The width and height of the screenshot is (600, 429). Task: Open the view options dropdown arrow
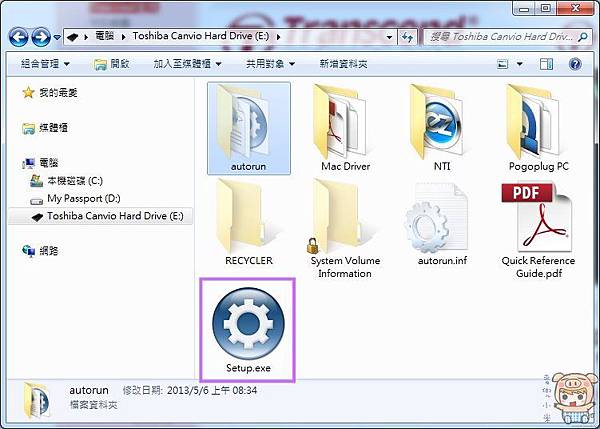coord(520,64)
